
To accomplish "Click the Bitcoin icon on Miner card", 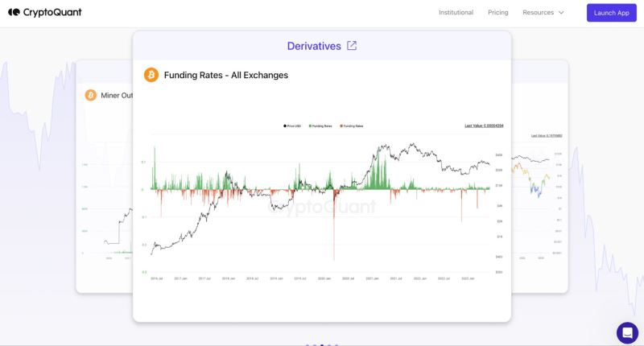I will 90,95.
